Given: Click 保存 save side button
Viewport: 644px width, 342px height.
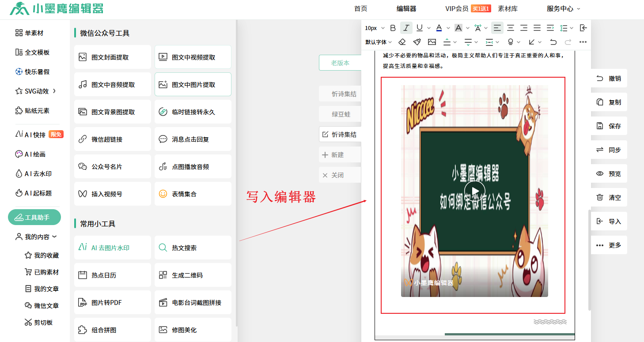Looking at the screenshot, I should point(609,126).
